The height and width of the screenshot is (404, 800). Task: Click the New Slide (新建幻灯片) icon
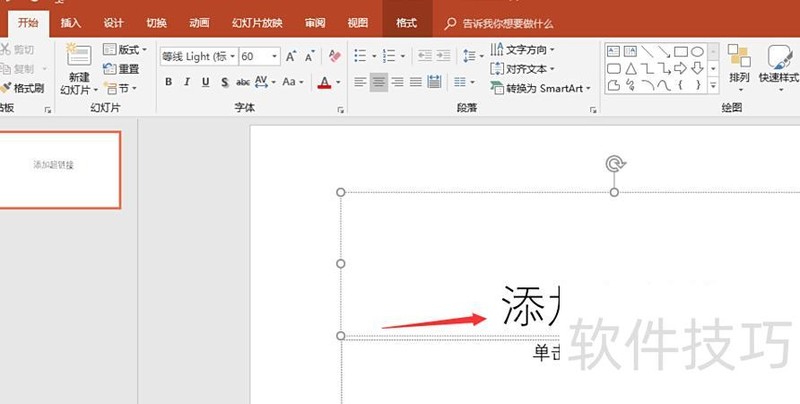pos(78,55)
